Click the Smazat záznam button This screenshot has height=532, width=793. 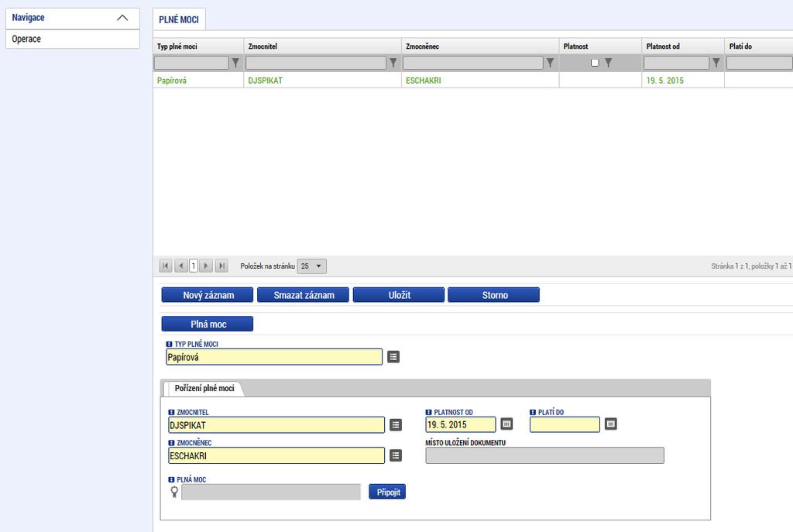click(303, 295)
